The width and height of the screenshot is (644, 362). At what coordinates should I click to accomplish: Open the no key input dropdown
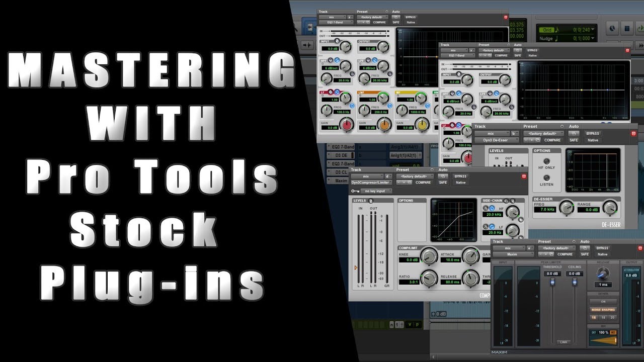pyautogui.click(x=377, y=191)
